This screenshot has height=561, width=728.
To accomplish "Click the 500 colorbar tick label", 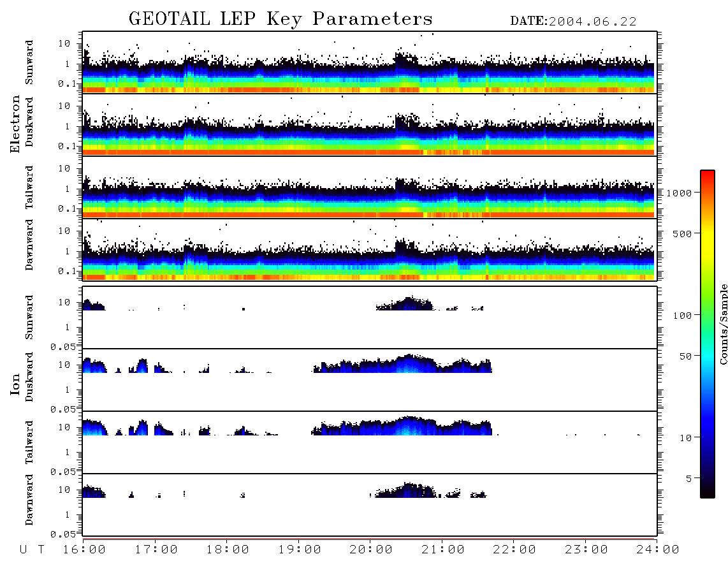I will [683, 233].
